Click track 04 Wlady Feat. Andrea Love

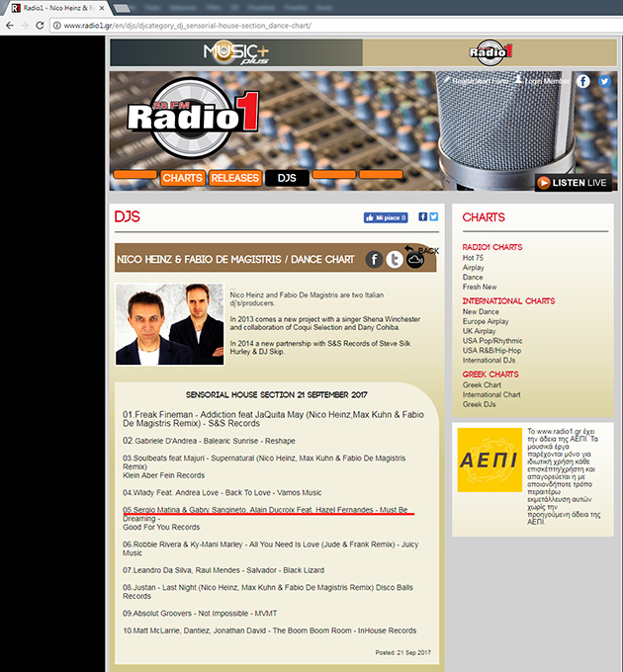pos(222,492)
